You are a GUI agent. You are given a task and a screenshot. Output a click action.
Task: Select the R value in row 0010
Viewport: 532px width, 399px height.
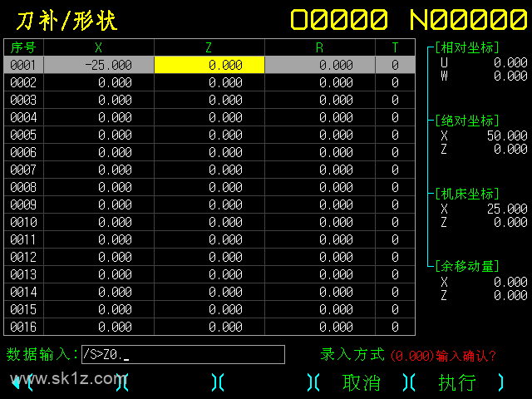[320, 222]
